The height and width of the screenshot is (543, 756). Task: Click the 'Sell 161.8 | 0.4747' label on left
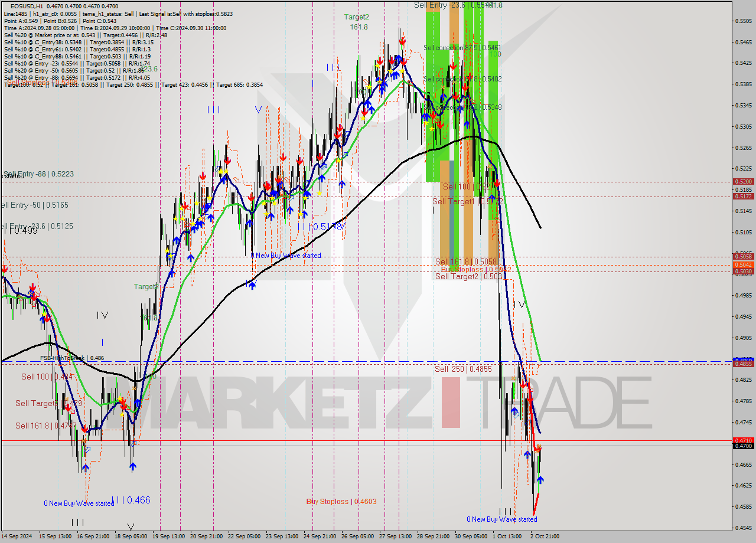tap(45, 425)
